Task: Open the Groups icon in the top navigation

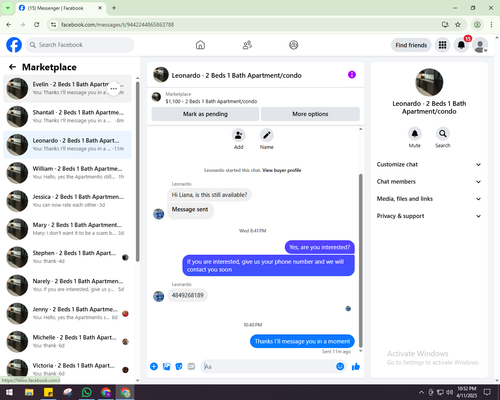Action: [294, 45]
